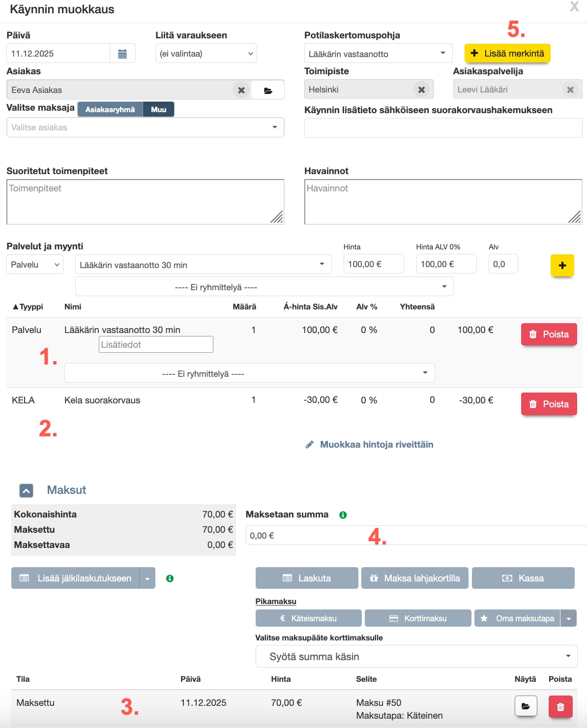The height and width of the screenshot is (728, 587).
Task: Click the Lisää merkintä button
Action: tap(507, 54)
